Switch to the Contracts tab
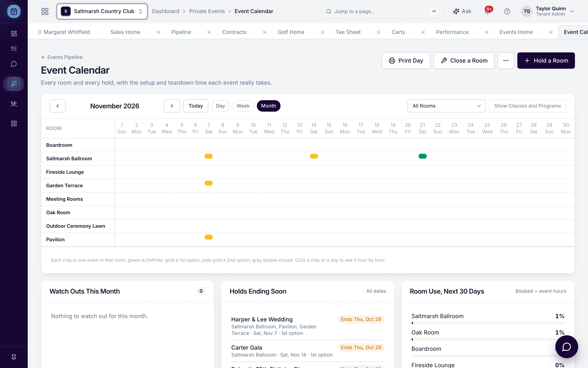Screen dimensions: 588x368 pos(234,32)
